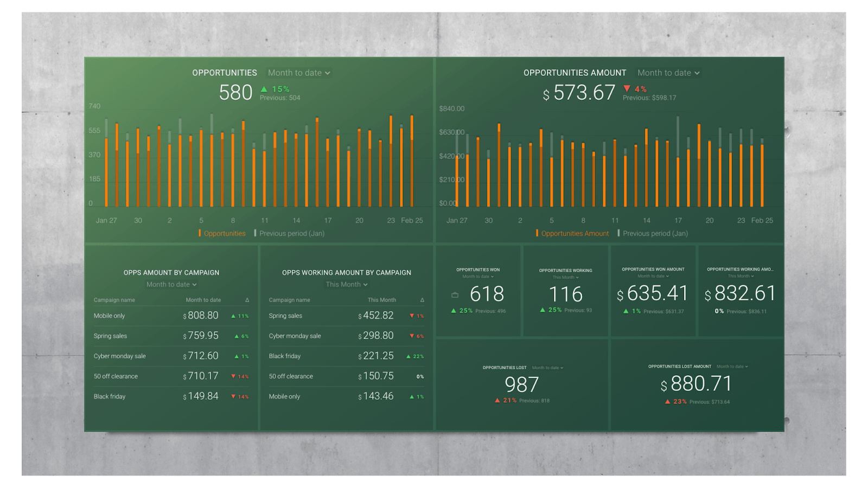Screen dimensions: 868x488
Task: Click the OPPS AMOUNT BY CAMPAIGN title
Action: point(171,273)
